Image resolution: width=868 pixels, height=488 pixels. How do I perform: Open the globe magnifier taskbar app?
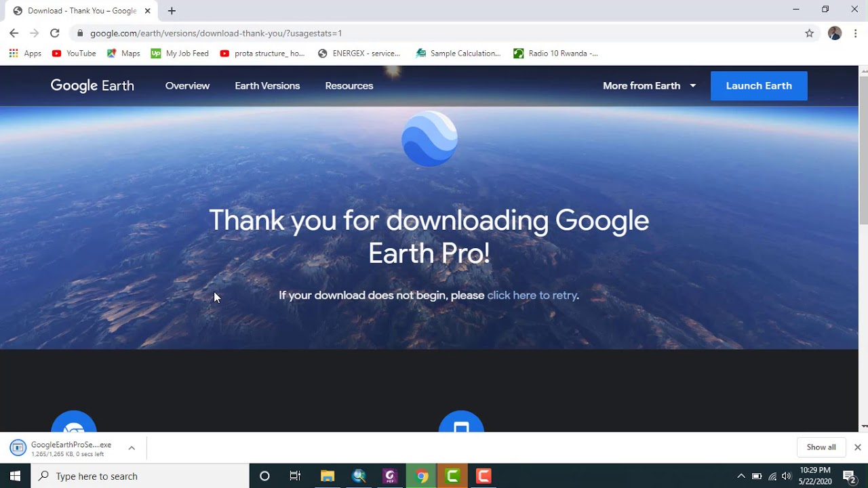point(359,476)
